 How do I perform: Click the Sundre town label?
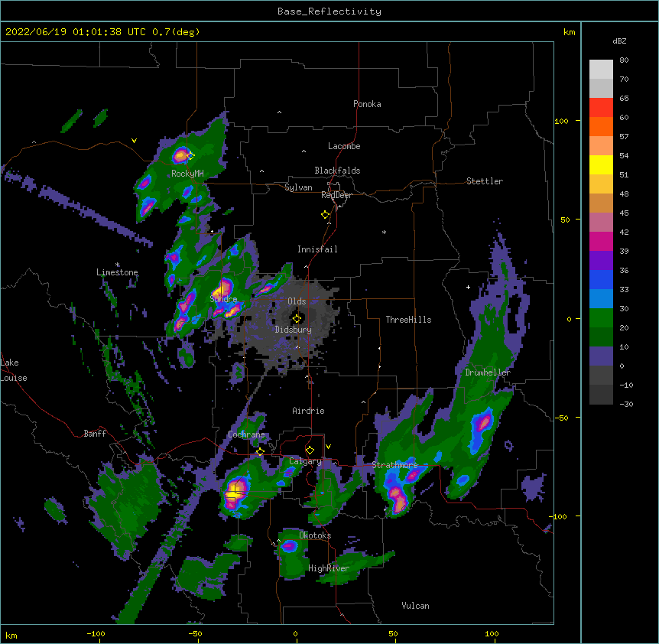(x=223, y=299)
